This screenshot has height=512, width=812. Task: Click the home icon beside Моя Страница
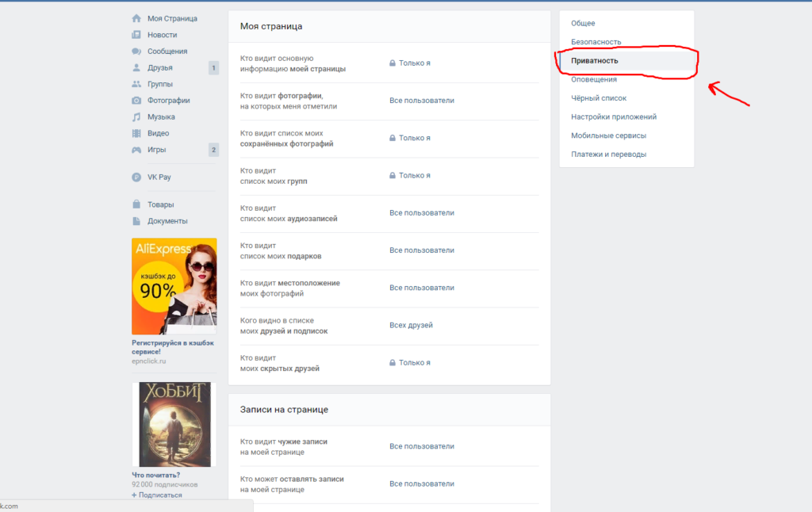(x=136, y=18)
